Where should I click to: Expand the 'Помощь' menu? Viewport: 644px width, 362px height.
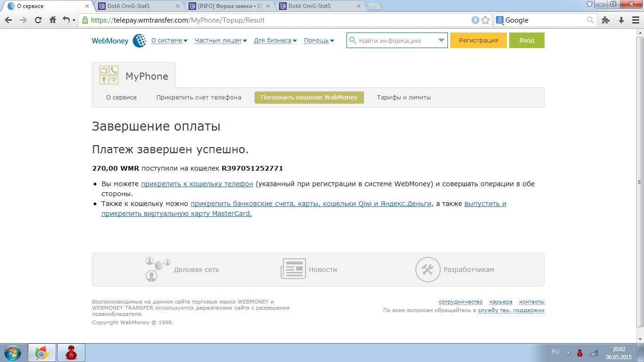[x=319, y=41]
